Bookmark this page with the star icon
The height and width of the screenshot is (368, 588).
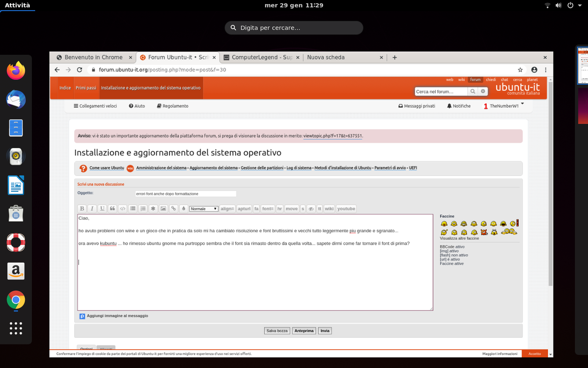(520, 70)
